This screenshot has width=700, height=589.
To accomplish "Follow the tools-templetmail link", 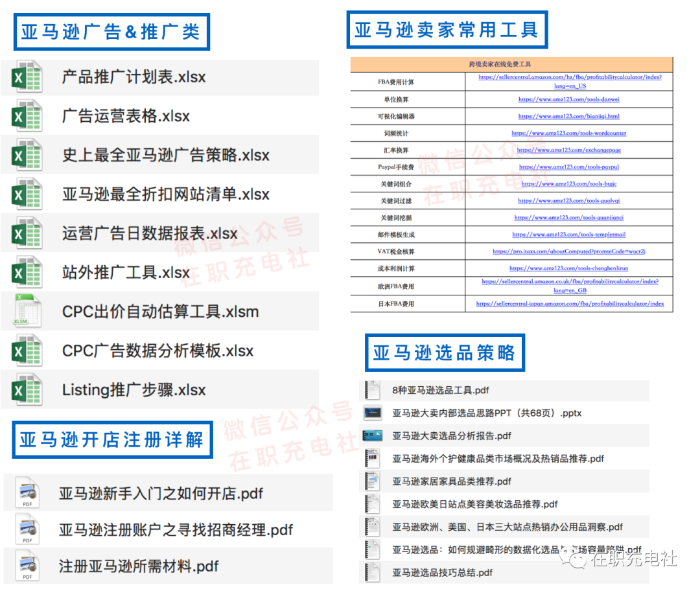I will coord(569,235).
